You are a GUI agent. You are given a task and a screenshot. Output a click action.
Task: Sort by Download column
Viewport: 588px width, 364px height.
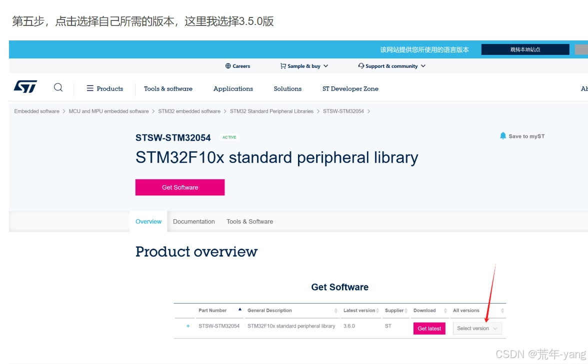pos(430,311)
